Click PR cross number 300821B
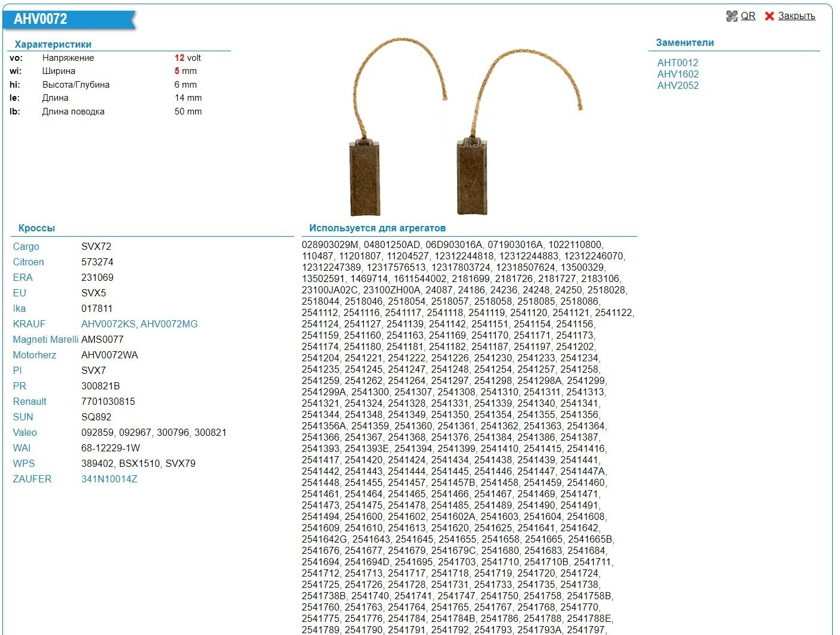Screen dimensions: 840x635 (x=101, y=386)
